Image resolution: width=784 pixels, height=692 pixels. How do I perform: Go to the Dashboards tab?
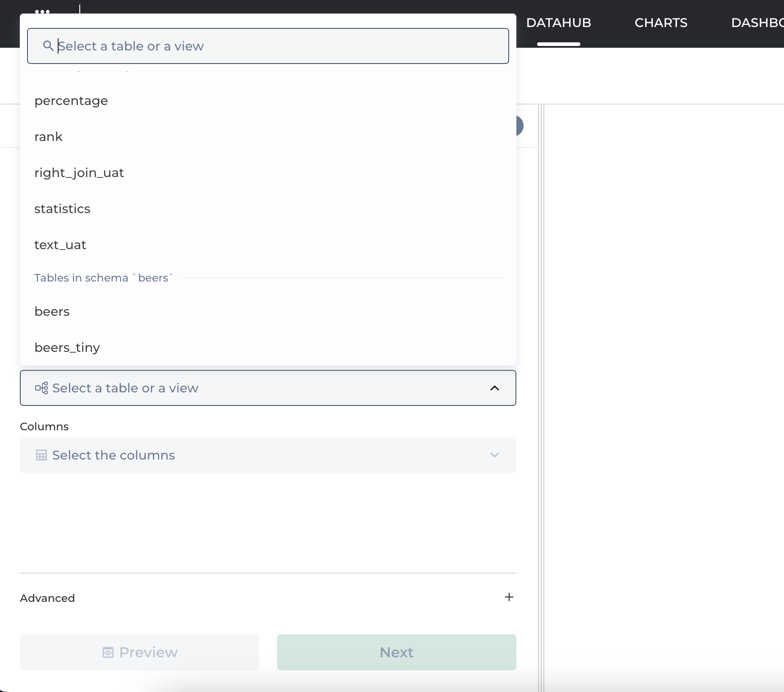click(x=757, y=23)
